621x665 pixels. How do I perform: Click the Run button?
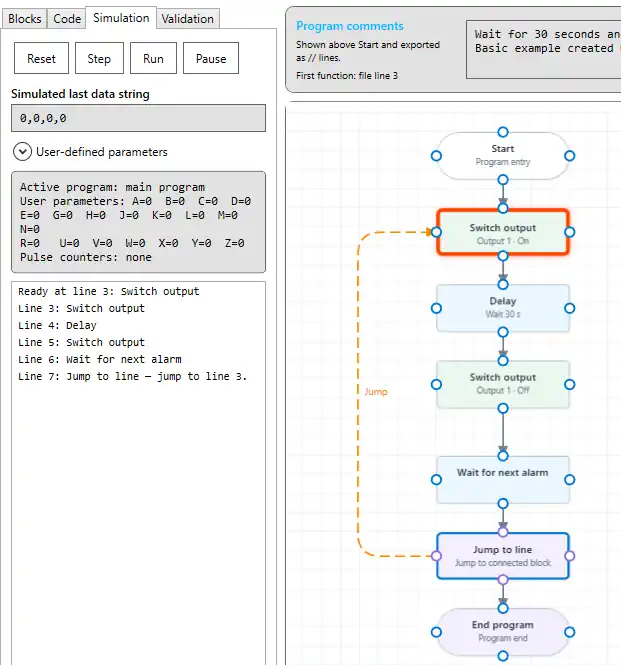click(x=153, y=58)
